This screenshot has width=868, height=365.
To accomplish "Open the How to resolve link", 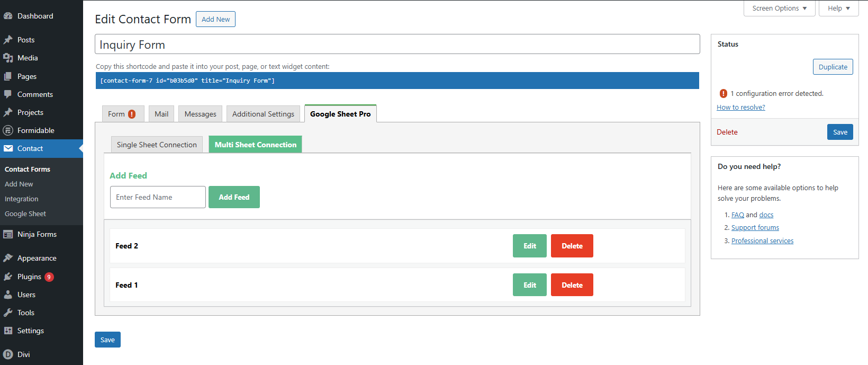I will pyautogui.click(x=740, y=107).
